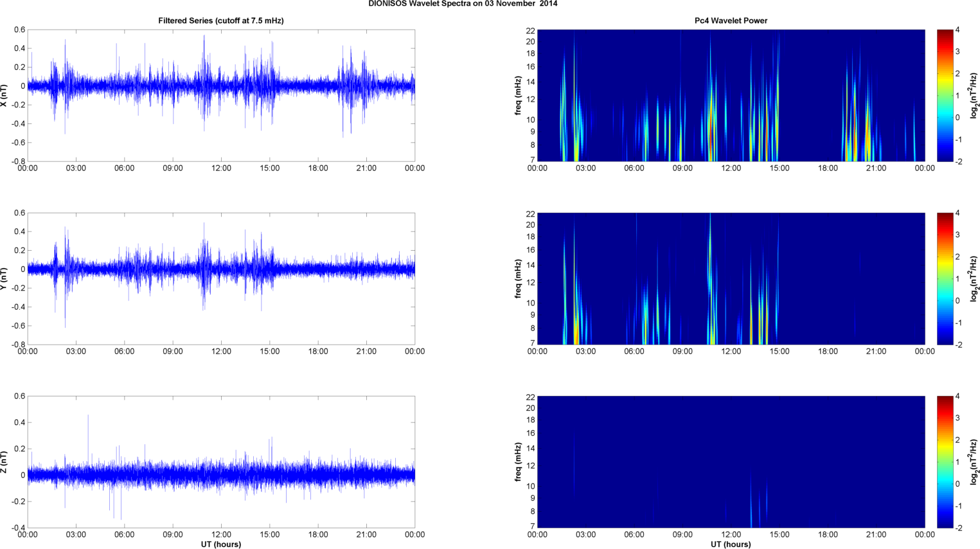Click the 06:00 tick under Z time series
The width and height of the screenshot is (980, 549).
coord(124,535)
